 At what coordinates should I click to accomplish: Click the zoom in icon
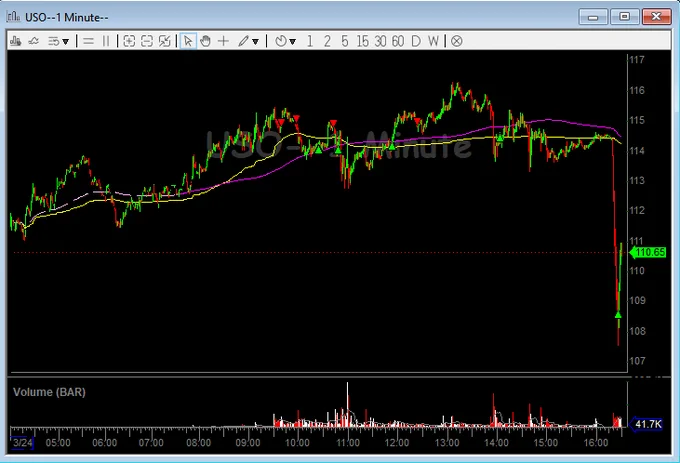tap(129, 41)
